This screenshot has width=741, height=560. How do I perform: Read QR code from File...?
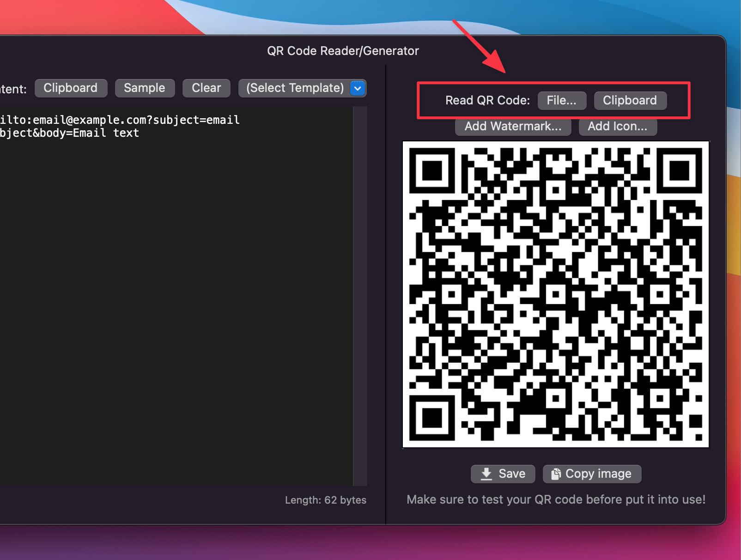562,100
